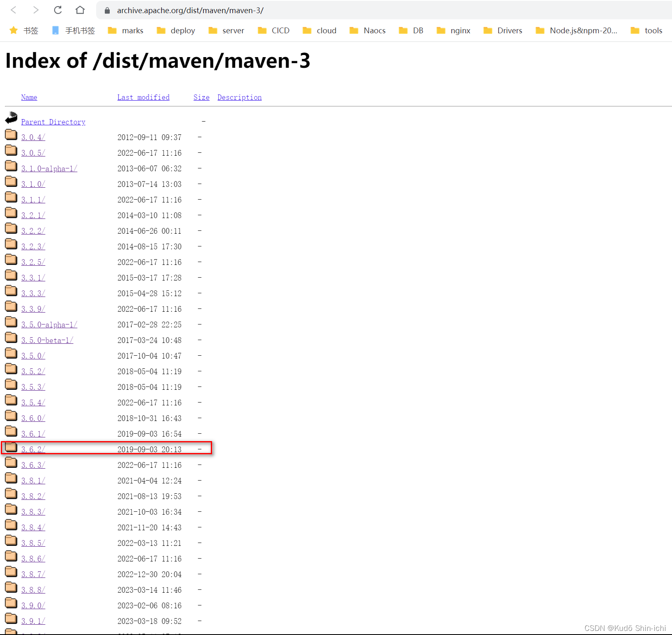Open the 书签 star bookmark
Screen dimensions: 672x635
[x=24, y=30]
